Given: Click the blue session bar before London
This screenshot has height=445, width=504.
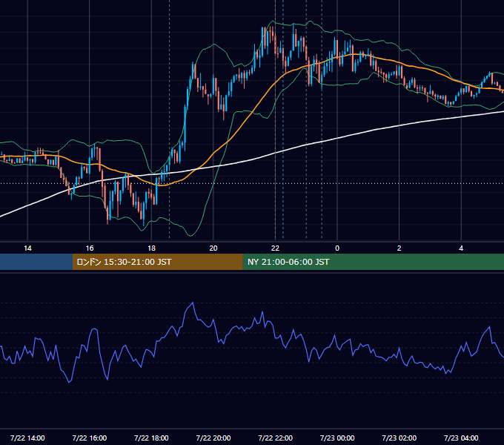Looking at the screenshot, I should (x=36, y=262).
